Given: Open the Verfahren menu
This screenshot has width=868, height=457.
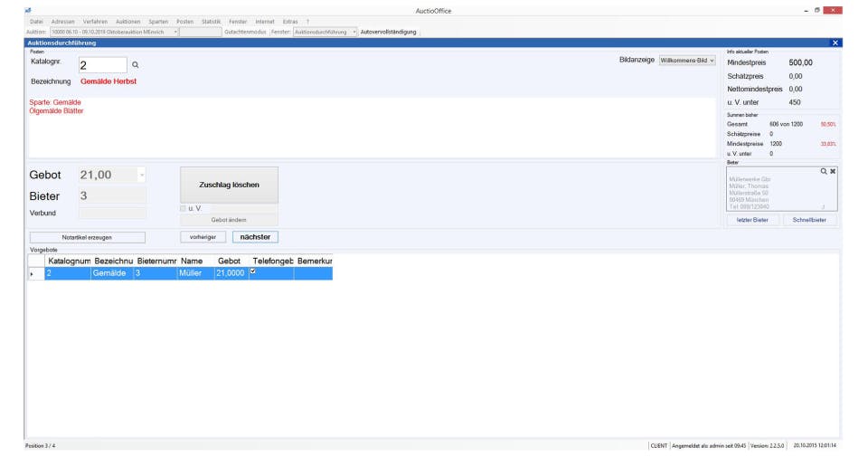Looking at the screenshot, I should click(95, 22).
